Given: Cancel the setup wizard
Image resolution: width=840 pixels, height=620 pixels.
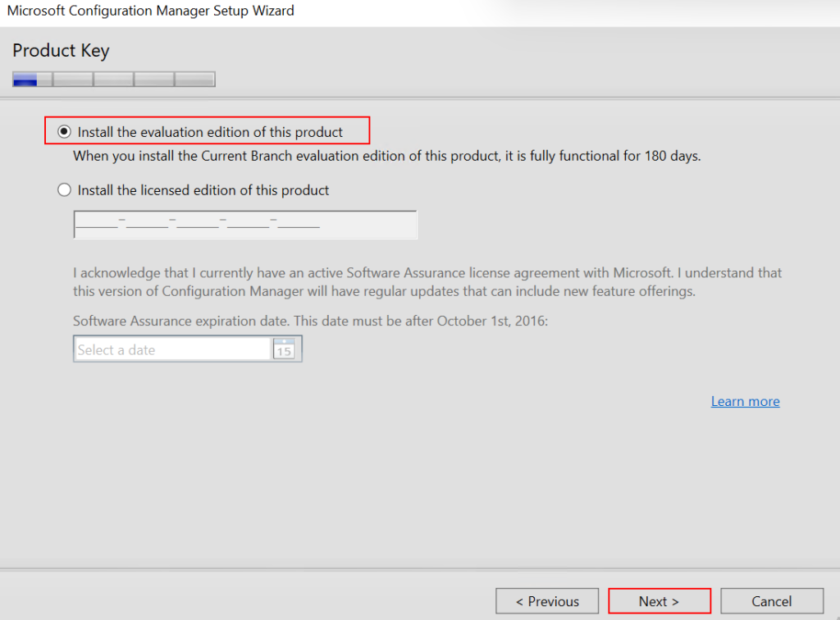Looking at the screenshot, I should pos(772,601).
